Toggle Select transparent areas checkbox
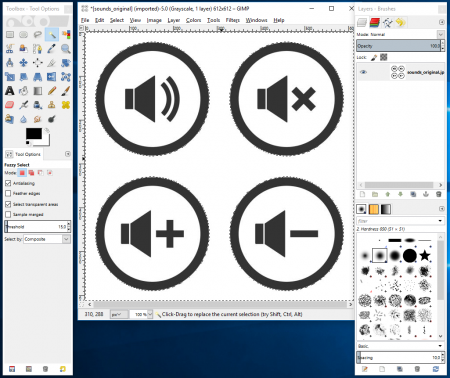 point(8,204)
